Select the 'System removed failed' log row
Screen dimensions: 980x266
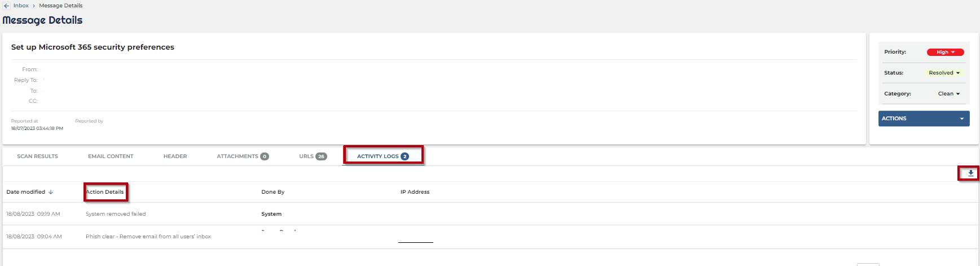coord(116,214)
